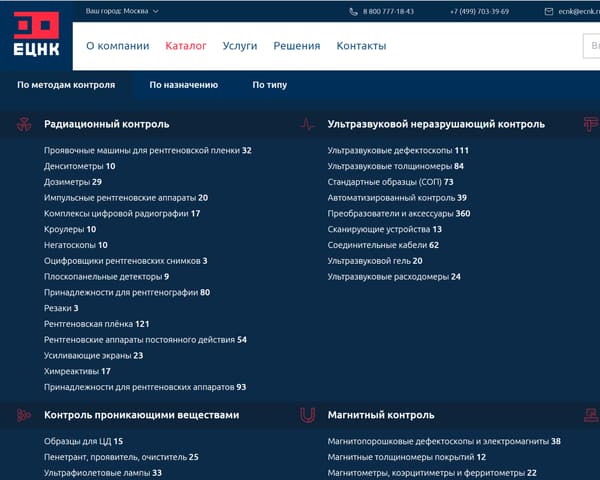Open Рентгеновская плёнка category

pos(96,324)
